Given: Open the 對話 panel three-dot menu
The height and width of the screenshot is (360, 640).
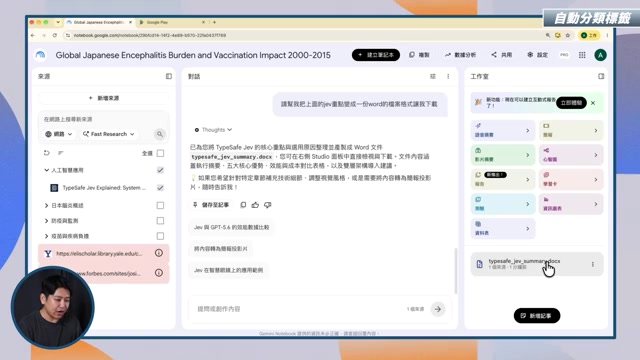Looking at the screenshot, I should (448, 76).
